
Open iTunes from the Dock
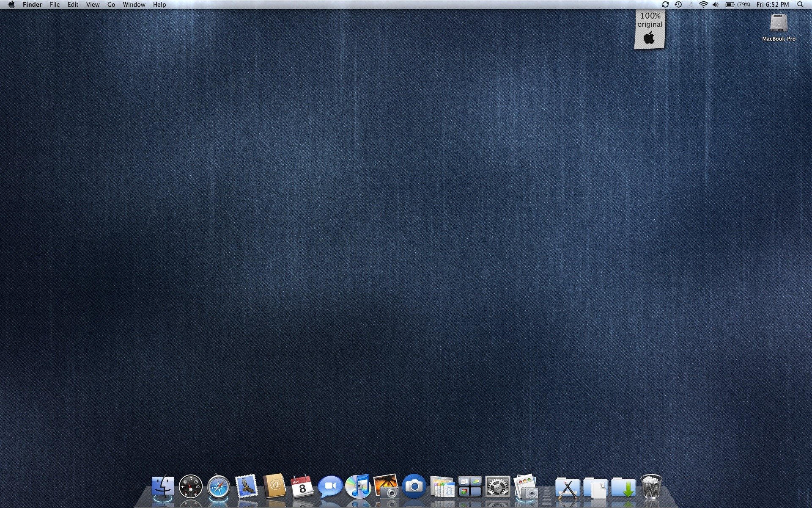click(358, 487)
